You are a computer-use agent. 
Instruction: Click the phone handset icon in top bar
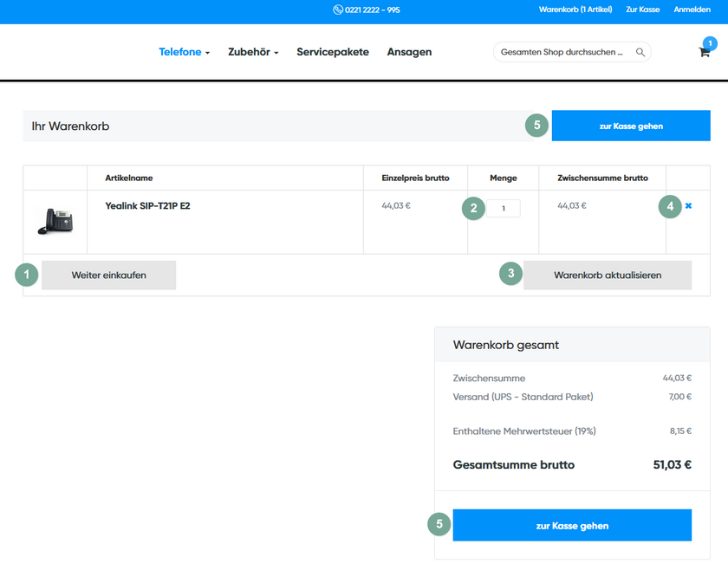[x=337, y=10]
